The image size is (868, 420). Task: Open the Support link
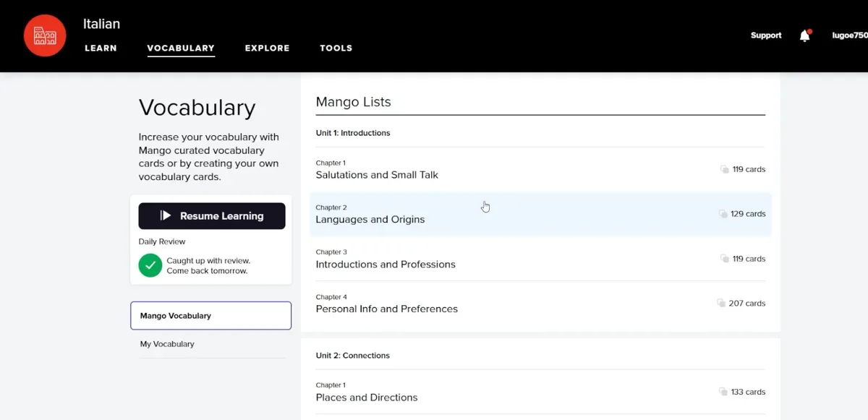(766, 35)
